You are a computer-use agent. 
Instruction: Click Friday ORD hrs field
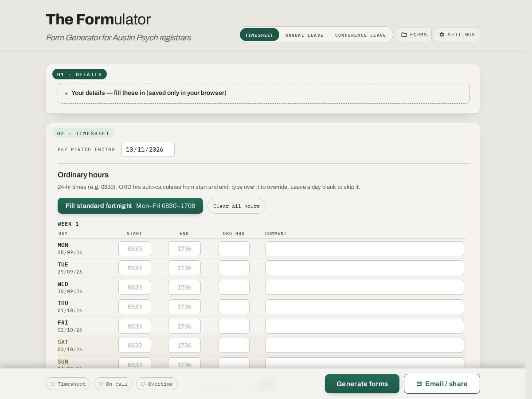pyautogui.click(x=234, y=326)
